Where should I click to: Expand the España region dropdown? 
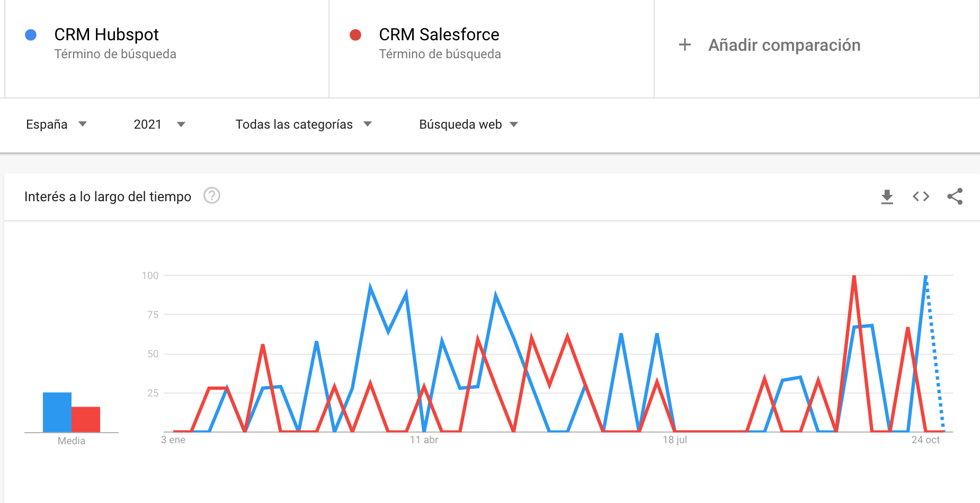(56, 124)
